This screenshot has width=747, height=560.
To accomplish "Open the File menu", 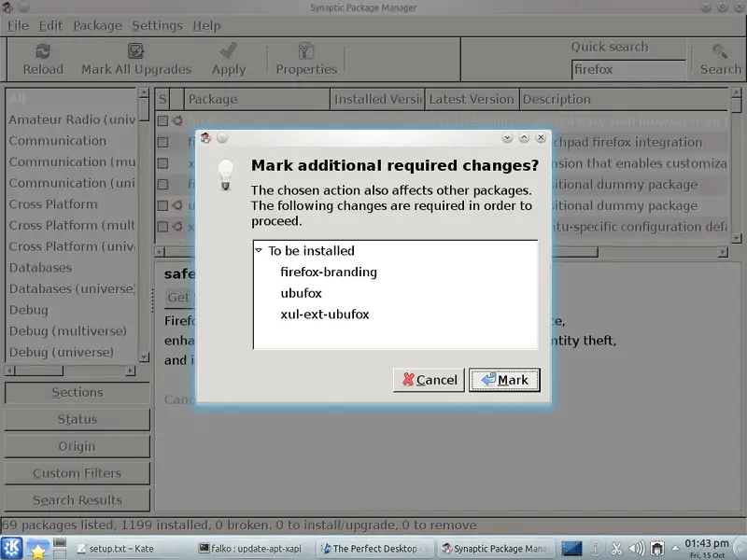I will pos(18,26).
